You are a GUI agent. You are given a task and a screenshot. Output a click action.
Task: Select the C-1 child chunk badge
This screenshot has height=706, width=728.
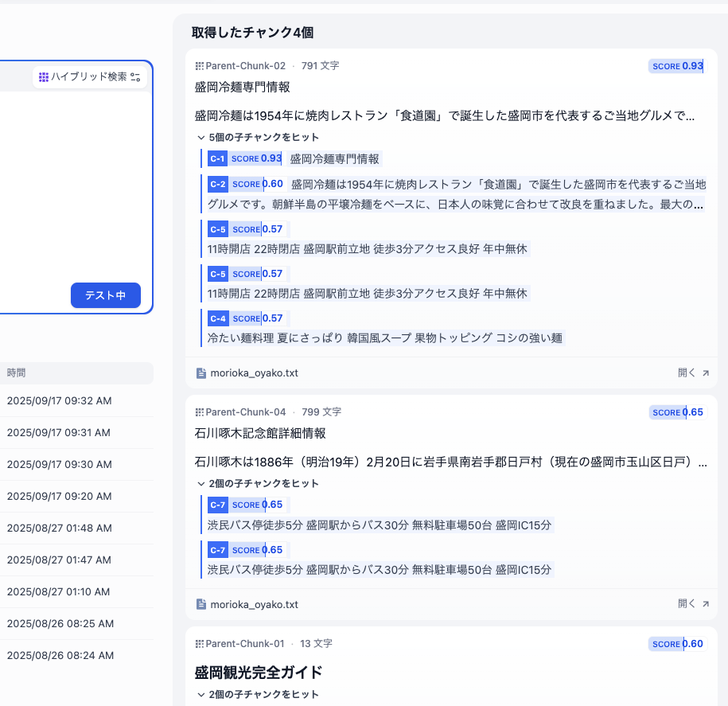pos(217,158)
